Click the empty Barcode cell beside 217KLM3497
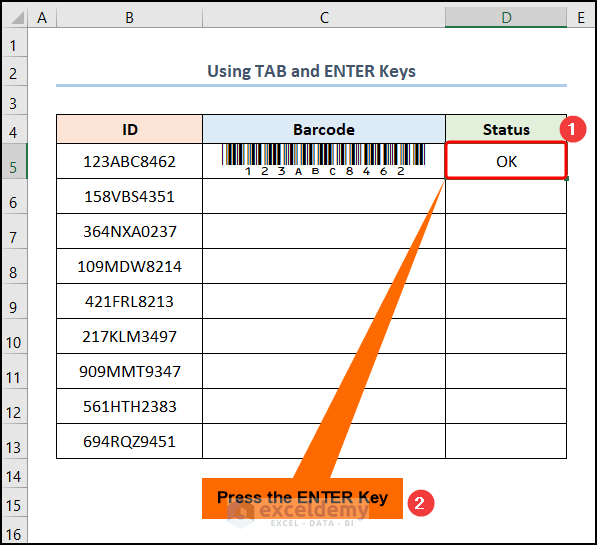Screen dimensions: 597x545 (324, 336)
